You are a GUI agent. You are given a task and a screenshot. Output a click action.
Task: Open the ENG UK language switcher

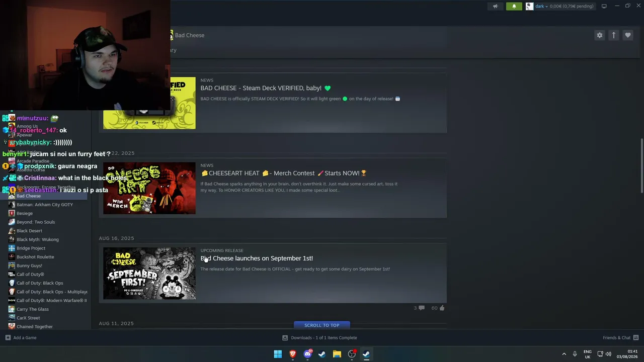coord(588,354)
